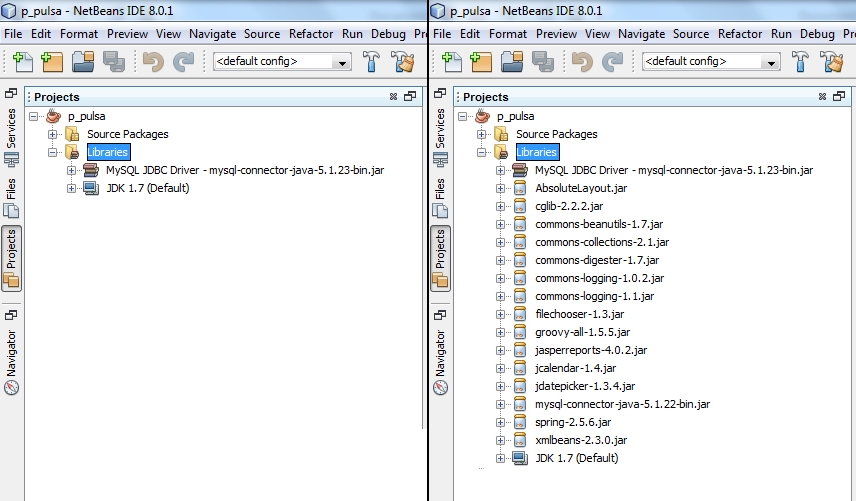The width and height of the screenshot is (856, 501).
Task: Click New Project icon in left window toolbar
Action: (52, 62)
